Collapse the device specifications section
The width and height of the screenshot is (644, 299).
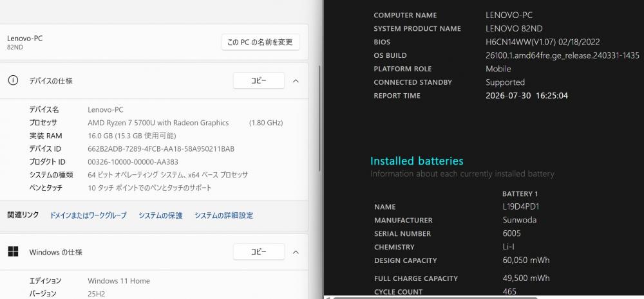(296, 81)
